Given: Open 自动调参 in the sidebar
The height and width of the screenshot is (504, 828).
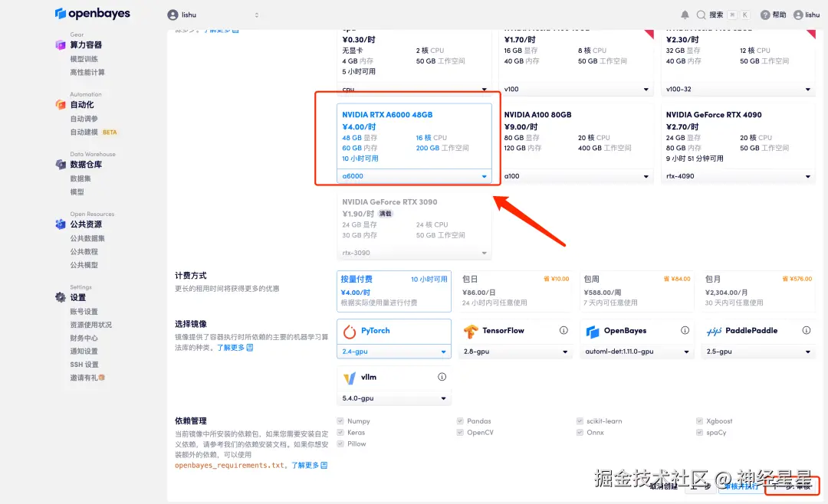Looking at the screenshot, I should [x=84, y=119].
